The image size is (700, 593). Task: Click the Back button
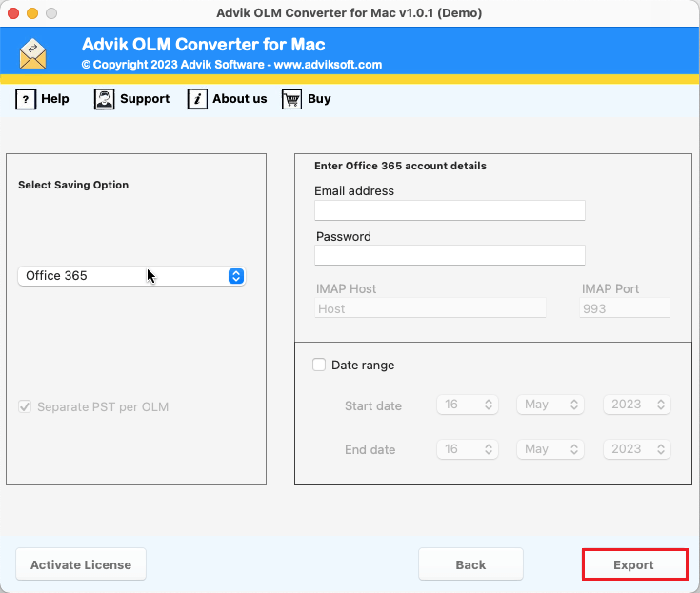click(470, 564)
